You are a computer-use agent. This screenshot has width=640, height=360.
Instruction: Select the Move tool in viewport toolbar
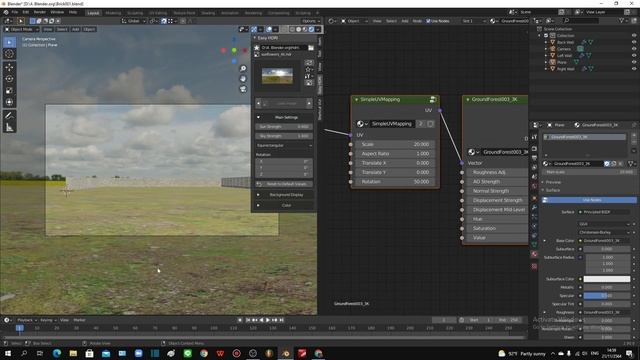tap(9, 67)
